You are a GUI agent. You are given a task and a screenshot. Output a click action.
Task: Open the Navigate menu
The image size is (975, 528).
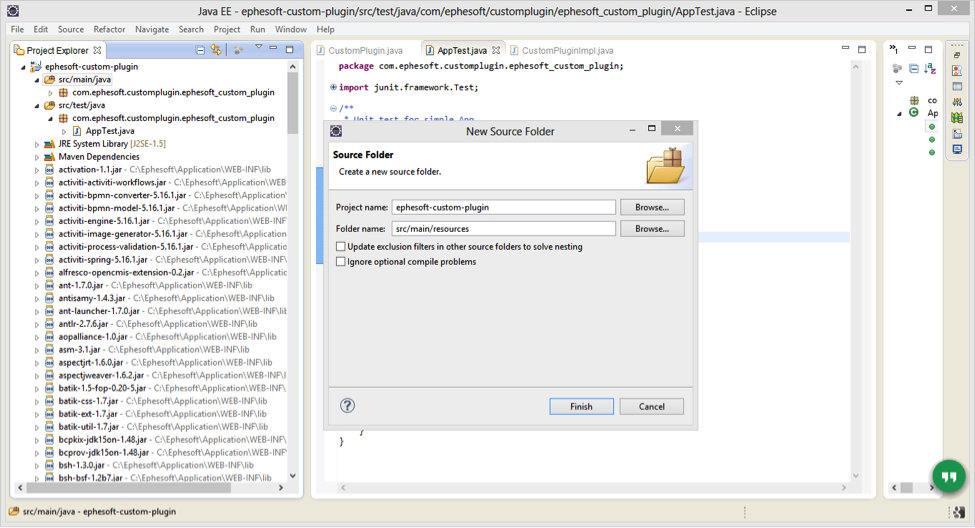(x=152, y=29)
